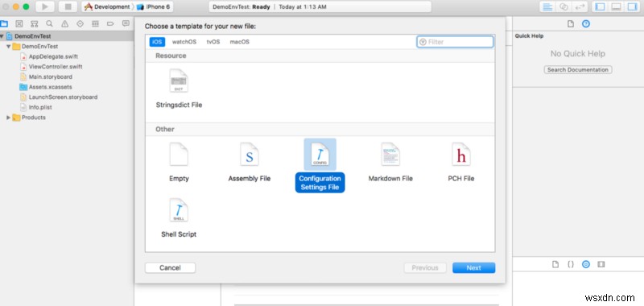Screen dimensions: 644x306
Task: Open the hierarchy navigator icon
Action: [x=35, y=24]
